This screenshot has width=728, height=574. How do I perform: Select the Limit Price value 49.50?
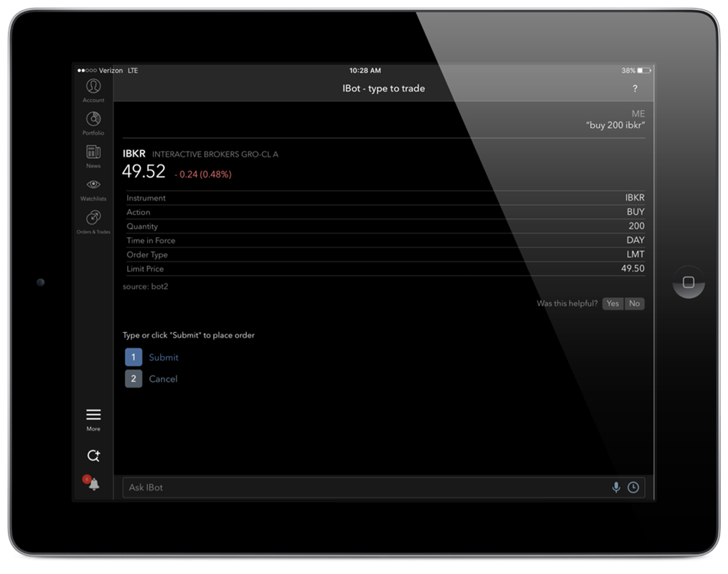(x=633, y=268)
